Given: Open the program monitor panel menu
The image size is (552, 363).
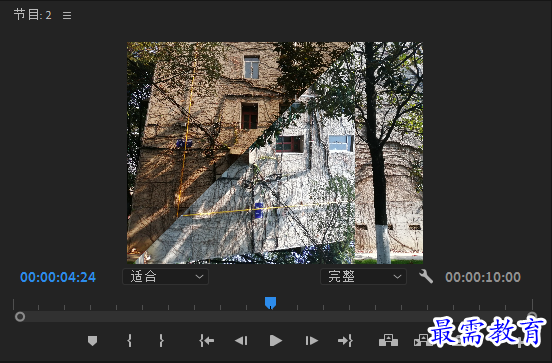Looking at the screenshot, I should [67, 15].
